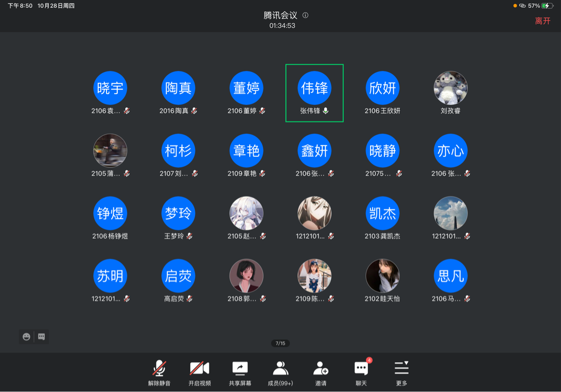Tap muted mic icon next to 2016陶真
The image size is (561, 392).
[x=195, y=111]
